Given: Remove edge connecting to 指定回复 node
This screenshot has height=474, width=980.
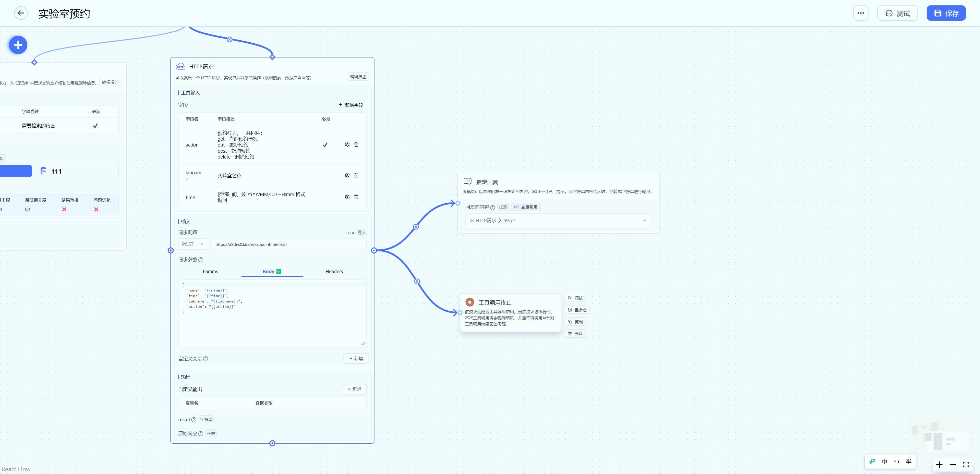Looking at the screenshot, I should pos(416,227).
